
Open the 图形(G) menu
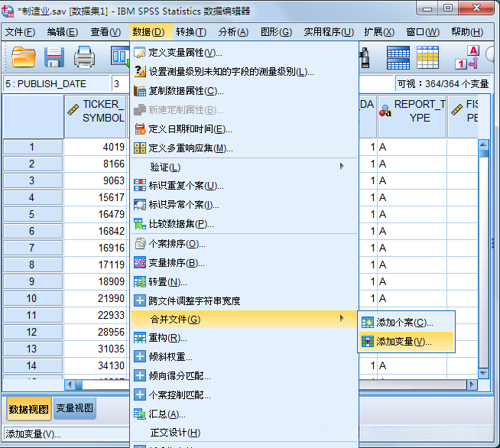(x=276, y=32)
